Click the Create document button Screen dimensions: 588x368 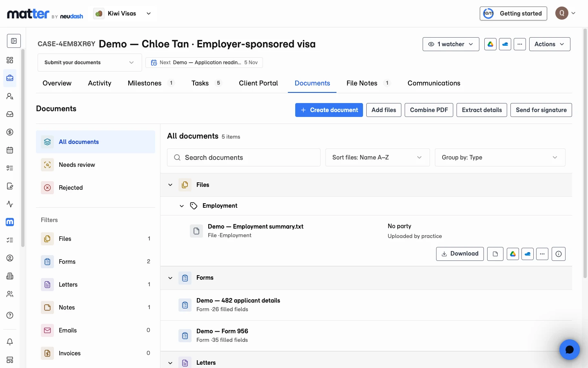point(329,110)
